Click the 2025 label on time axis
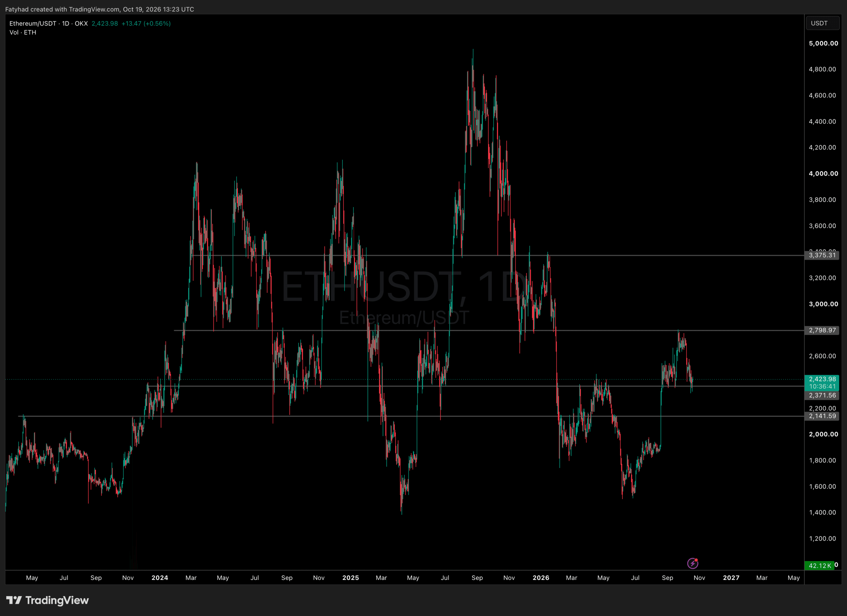847x616 pixels. (x=351, y=578)
